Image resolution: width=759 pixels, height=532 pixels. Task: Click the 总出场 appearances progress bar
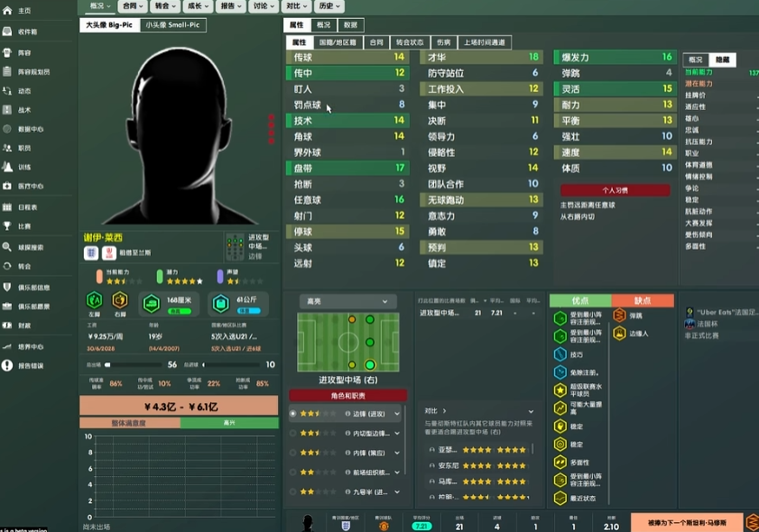click(134, 365)
